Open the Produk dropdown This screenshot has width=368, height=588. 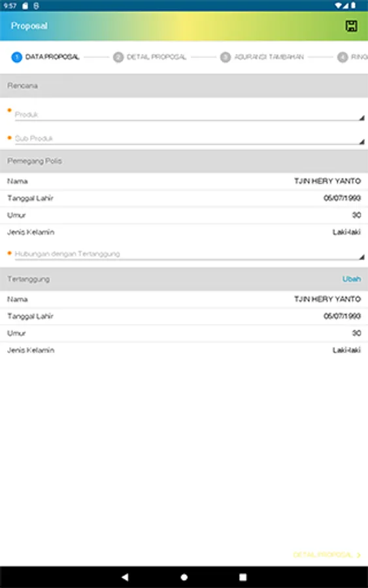(x=190, y=115)
